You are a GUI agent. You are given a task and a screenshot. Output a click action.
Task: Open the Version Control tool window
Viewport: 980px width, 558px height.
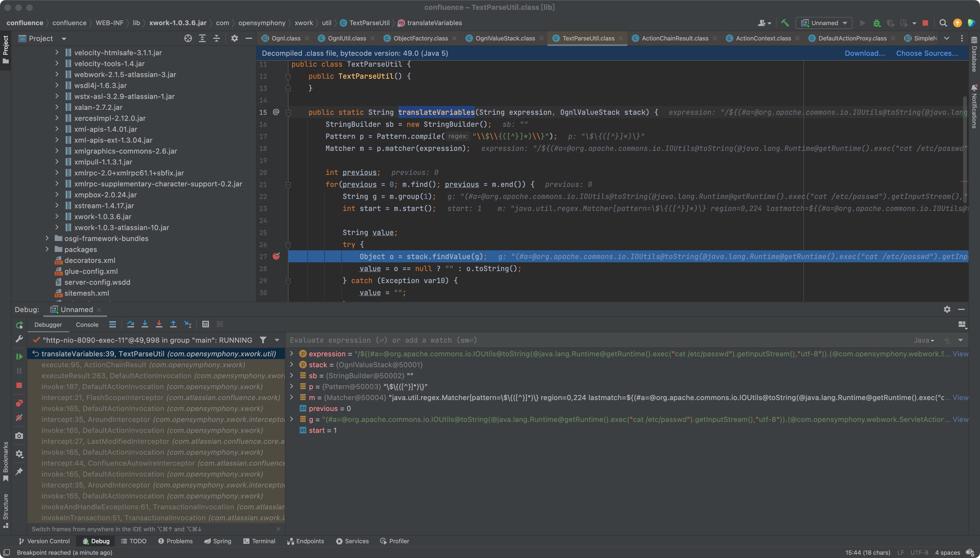click(44, 541)
